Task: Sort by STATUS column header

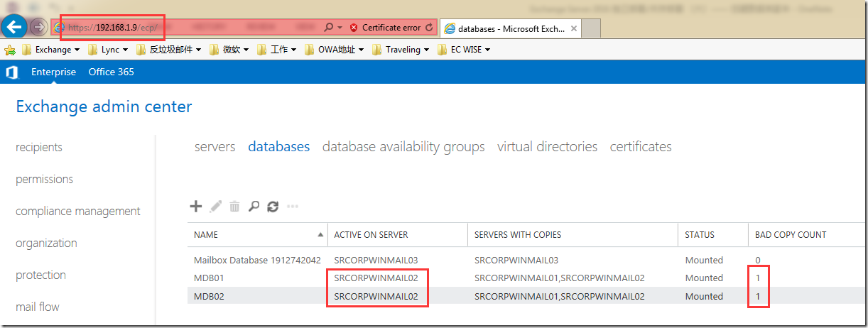Action: click(713, 234)
